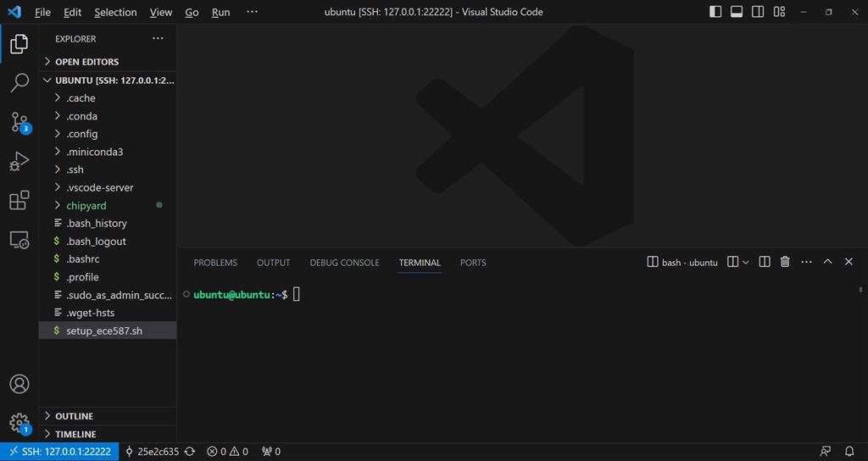868x461 pixels.
Task: Open the .sudo_as_admin_succ... file
Action: [x=108, y=295]
